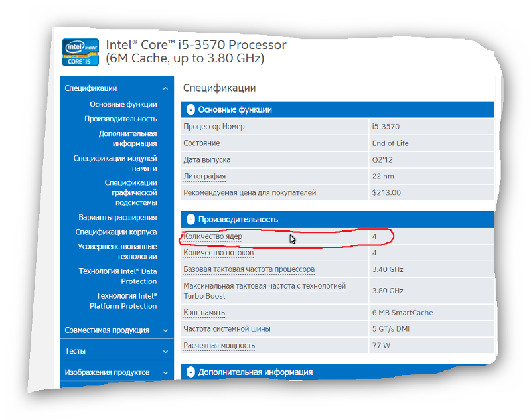Click the 3.40 GHz base frequency value
Screen dimensions: 531x420
388,269
